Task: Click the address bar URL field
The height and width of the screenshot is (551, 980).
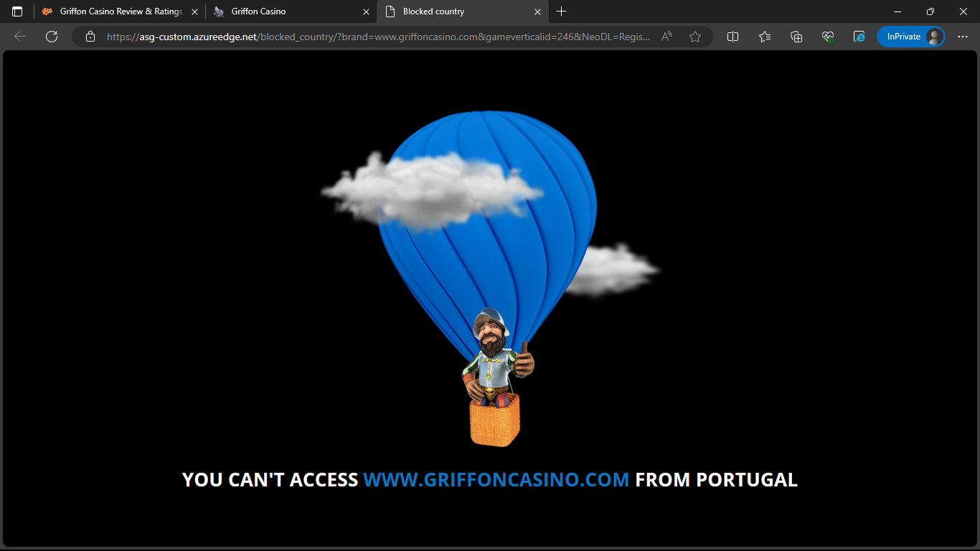Action: [x=379, y=37]
